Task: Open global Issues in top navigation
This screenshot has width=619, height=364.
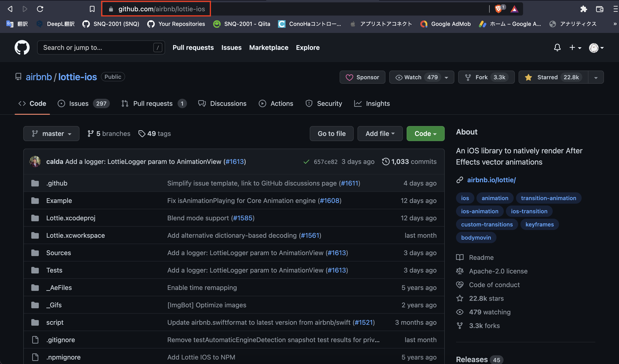Action: [231, 47]
